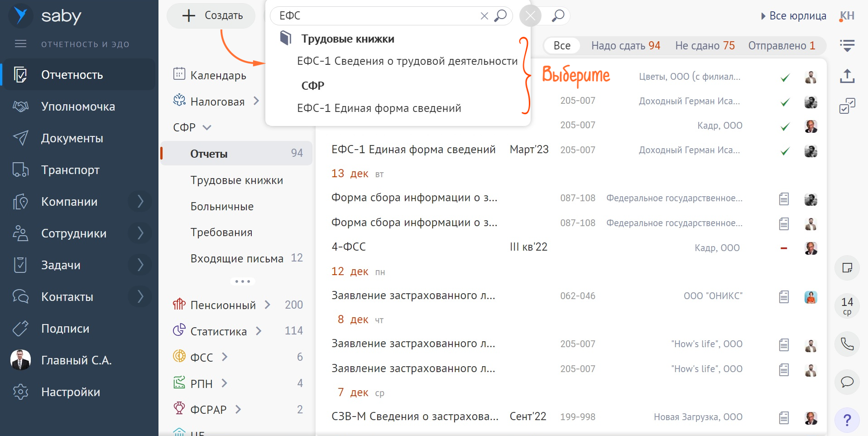Click the filter icon at top right
868x436 pixels.
847,45
